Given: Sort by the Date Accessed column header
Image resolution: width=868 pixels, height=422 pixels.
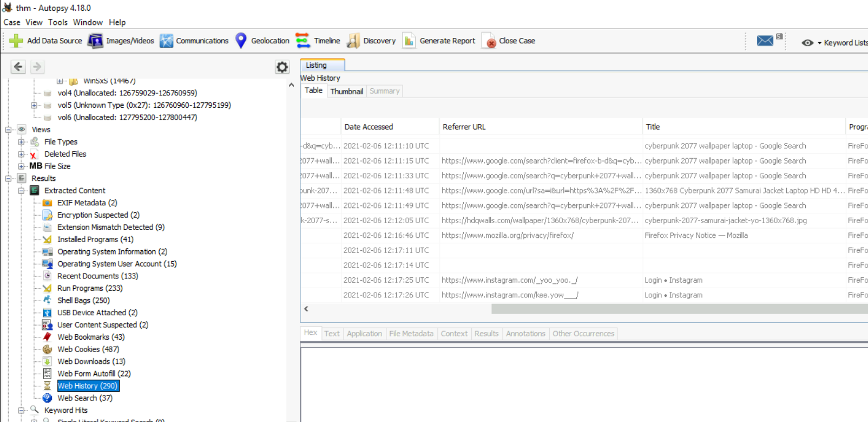Looking at the screenshot, I should pos(369,127).
